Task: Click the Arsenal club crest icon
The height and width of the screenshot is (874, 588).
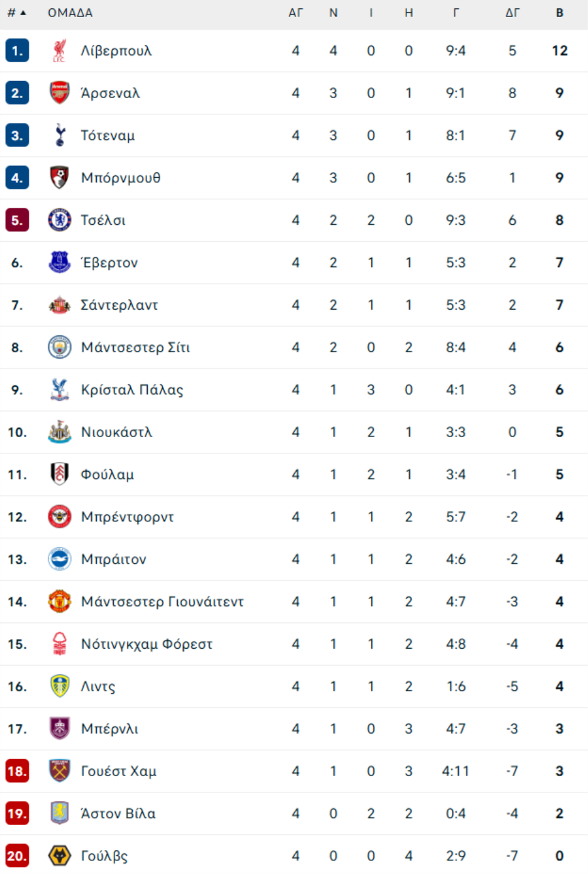Action: (x=59, y=93)
